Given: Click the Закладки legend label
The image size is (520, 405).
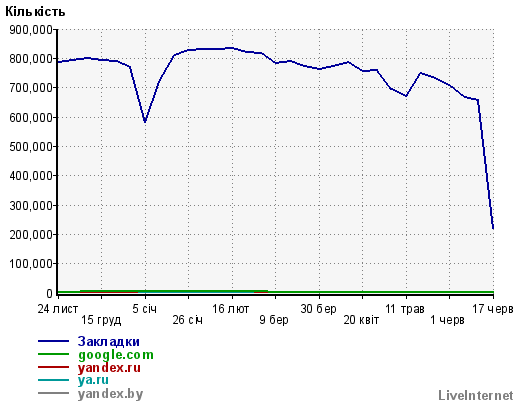Looking at the screenshot, I should pyautogui.click(x=108, y=342).
